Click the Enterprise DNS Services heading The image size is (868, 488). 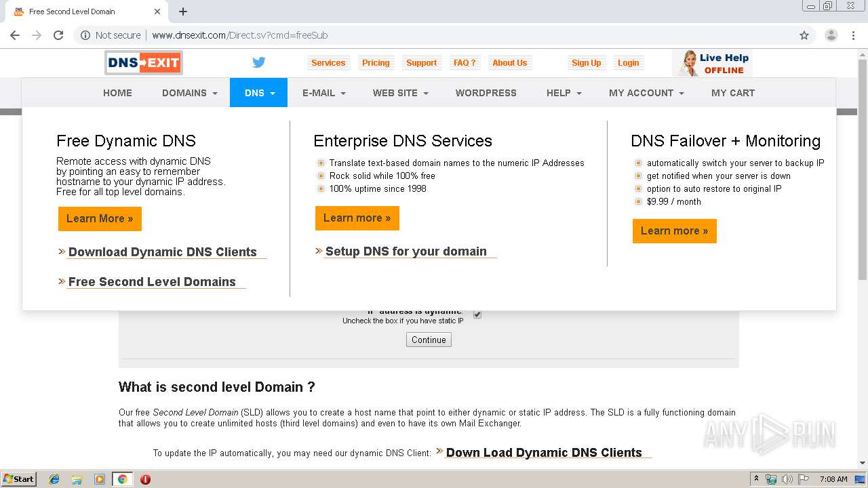click(403, 141)
